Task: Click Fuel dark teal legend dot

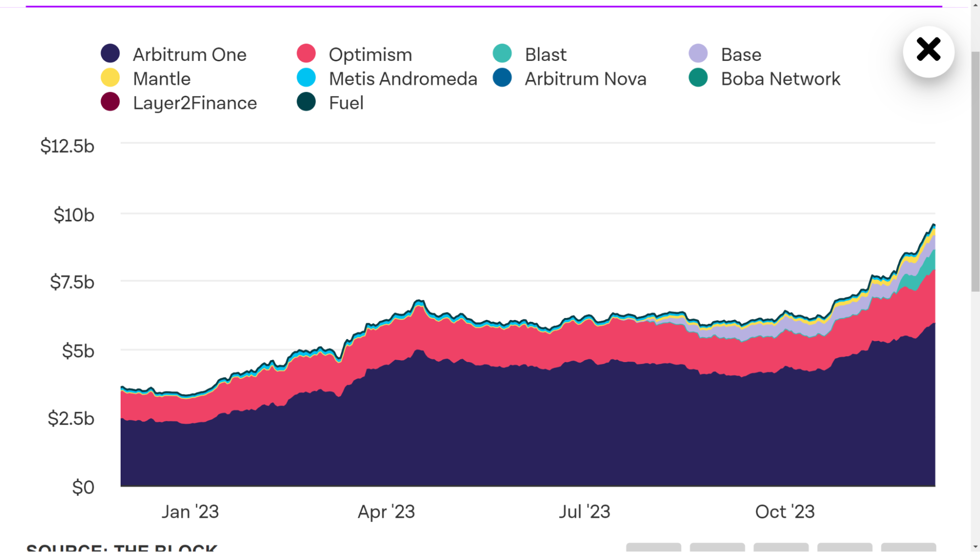Action: coord(306,102)
